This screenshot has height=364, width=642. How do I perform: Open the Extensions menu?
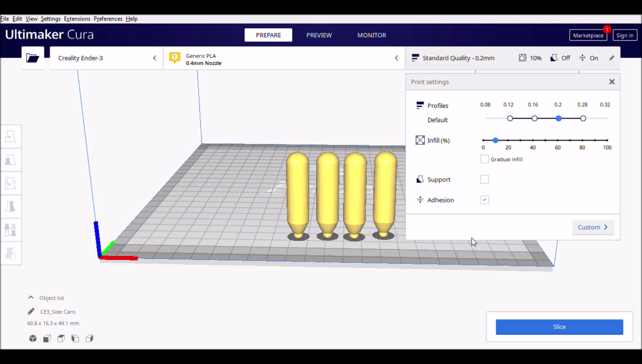coord(77,19)
